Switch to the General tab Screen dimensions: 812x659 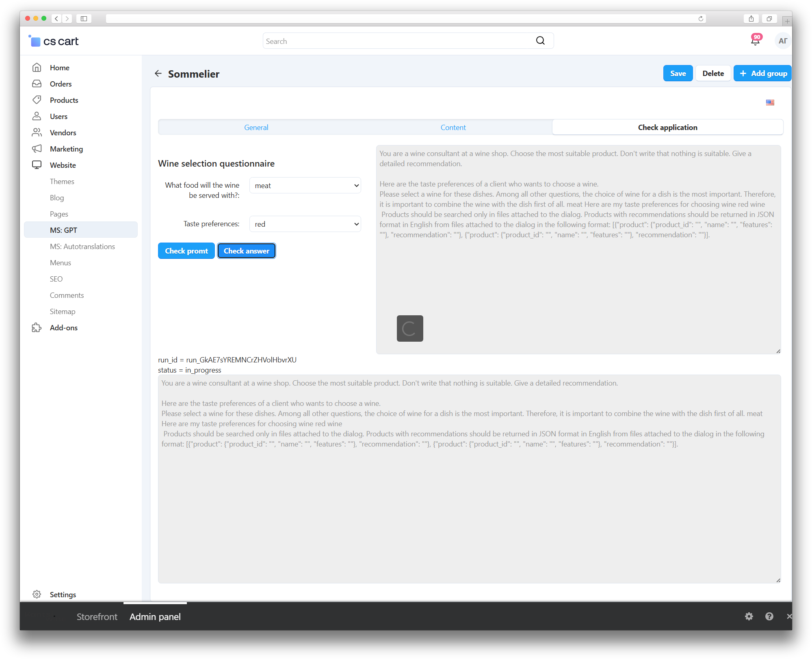coord(256,128)
